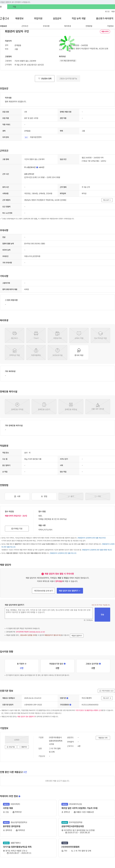Expand the 채용 담당자 정보 열람하기 button

tap(70, 591)
